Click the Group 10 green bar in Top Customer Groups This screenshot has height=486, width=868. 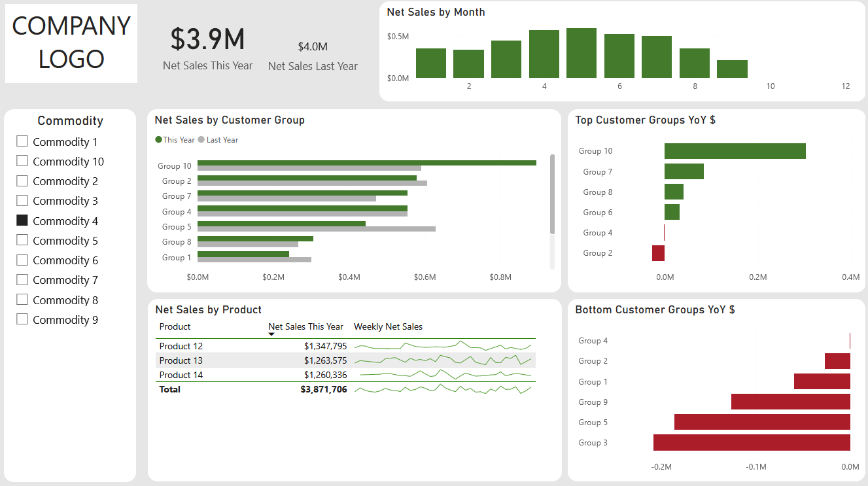(735, 151)
